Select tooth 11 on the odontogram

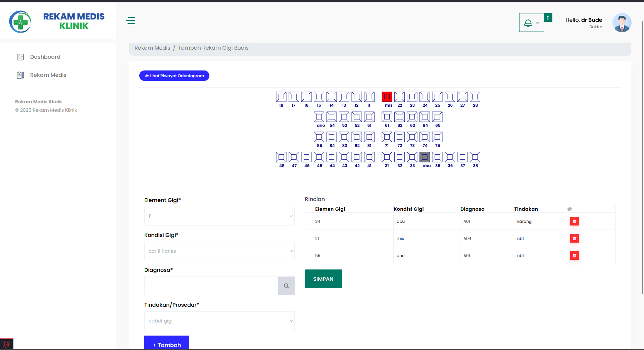[369, 97]
